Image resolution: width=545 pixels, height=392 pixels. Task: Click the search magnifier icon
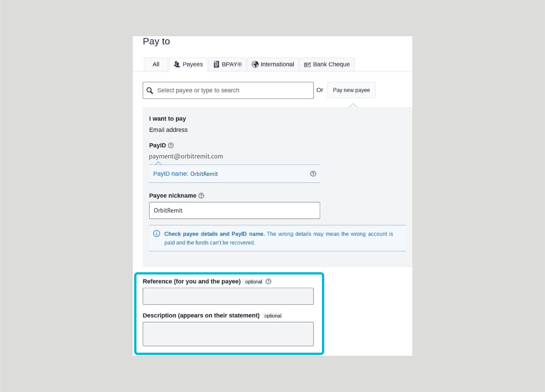[150, 91]
